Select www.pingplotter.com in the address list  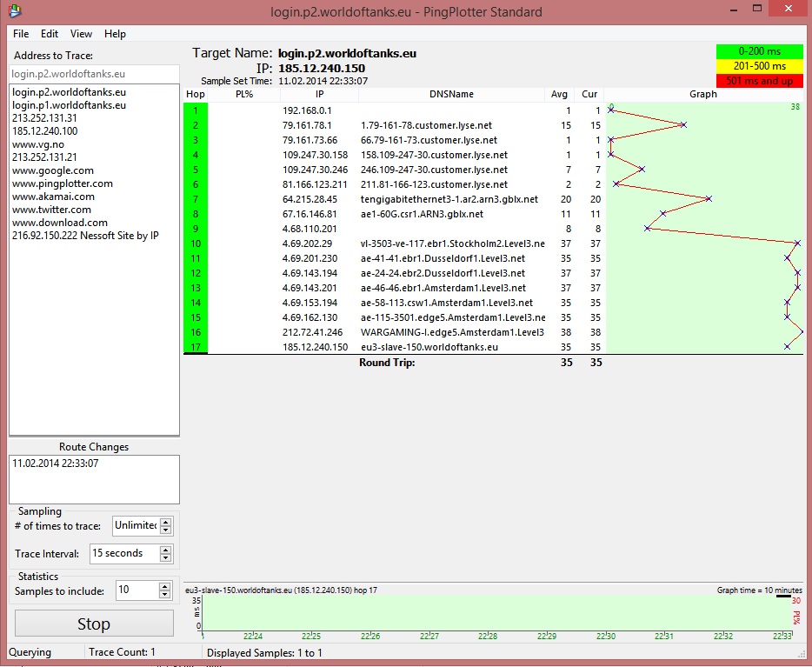click(x=62, y=183)
